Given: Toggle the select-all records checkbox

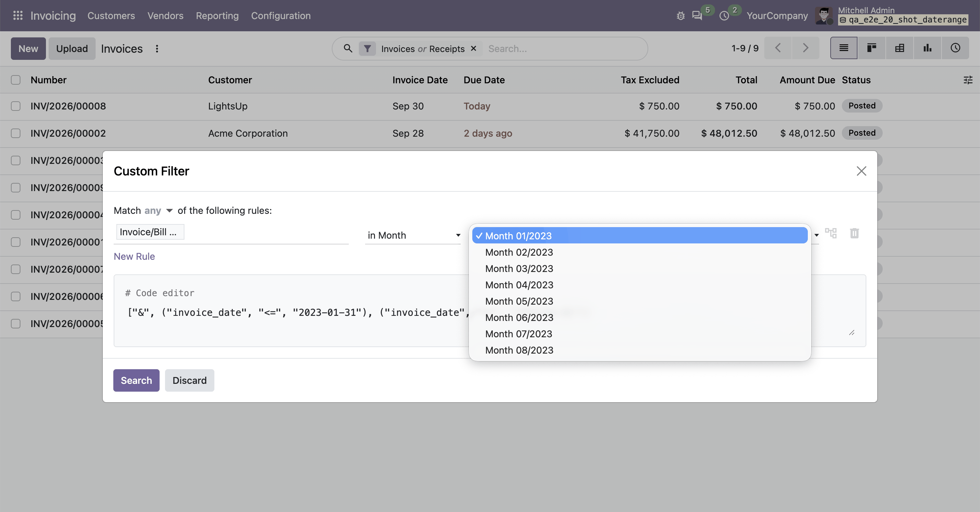Looking at the screenshot, I should click(16, 80).
